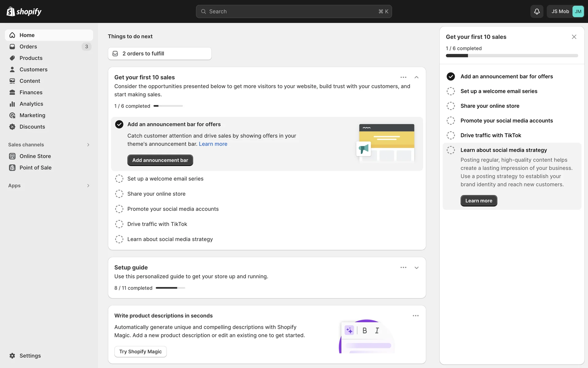Viewport: 588px width, 368px height.
Task: Click the 'Add announcement bar' button
Action: pyautogui.click(x=160, y=160)
